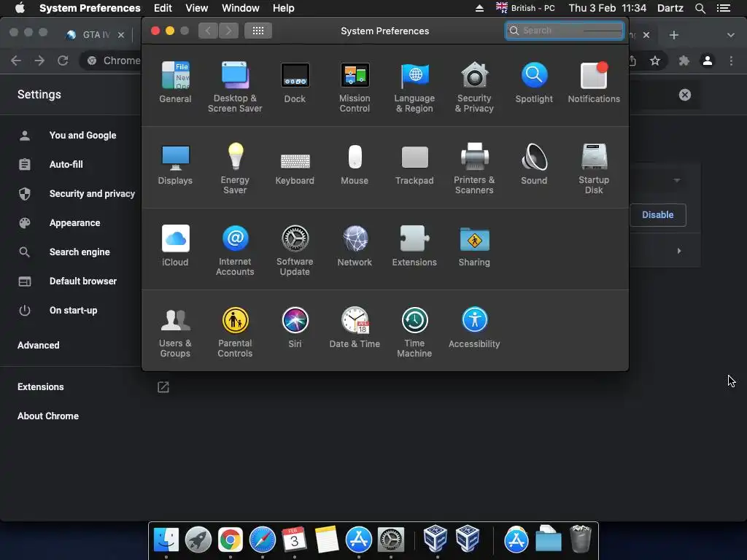Open Chrome extensions puzzle icon
The width and height of the screenshot is (747, 560).
684,61
